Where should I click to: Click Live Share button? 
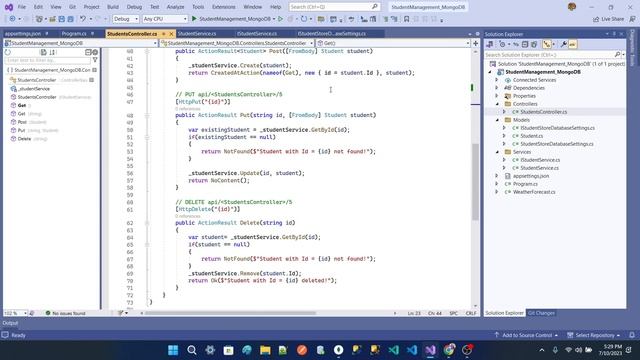(x=608, y=19)
